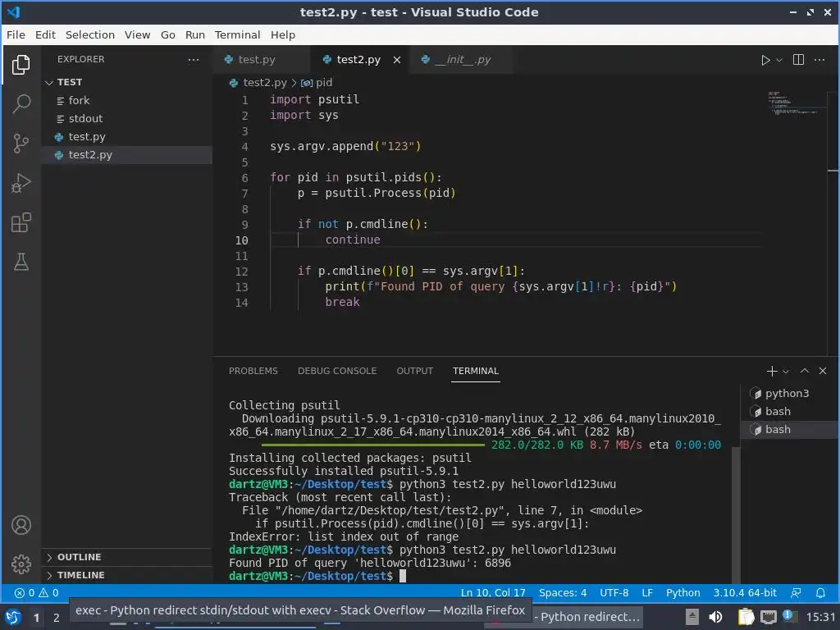Select the first bash terminal instance
Image resolution: width=840 pixels, height=630 pixels.
click(x=787, y=412)
